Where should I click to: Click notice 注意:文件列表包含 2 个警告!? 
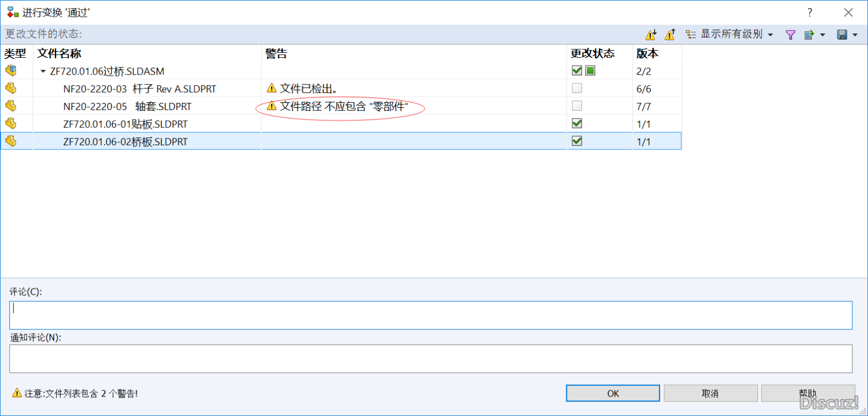[x=81, y=393]
